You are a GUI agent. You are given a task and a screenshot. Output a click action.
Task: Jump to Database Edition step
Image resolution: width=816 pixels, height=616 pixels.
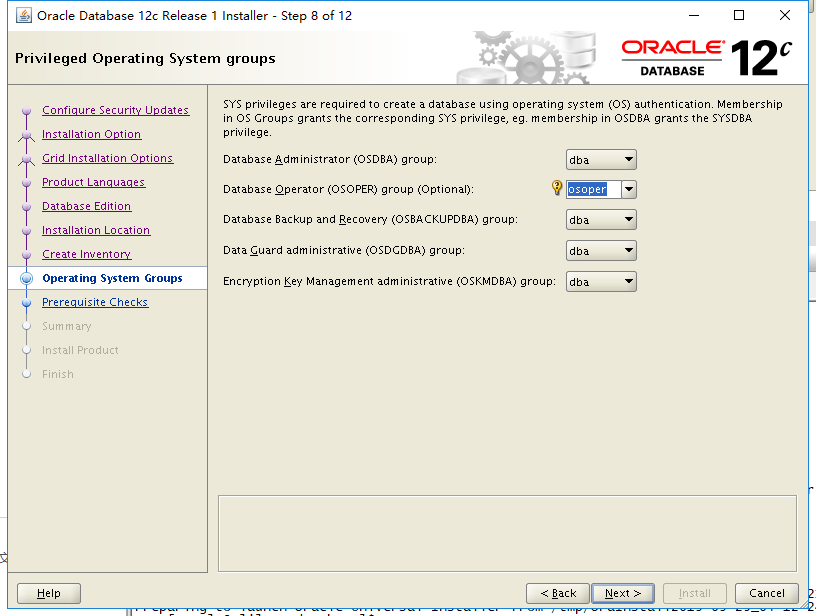click(x=86, y=206)
